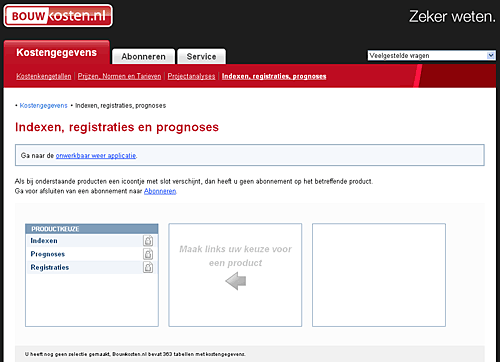The width and height of the screenshot is (500, 362).
Task: Click the 'Zeker weten.' slogan text
Action: [452, 16]
